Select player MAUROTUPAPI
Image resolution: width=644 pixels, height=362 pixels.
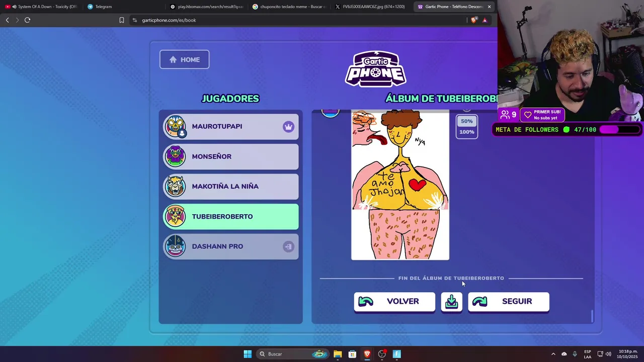[x=231, y=127]
